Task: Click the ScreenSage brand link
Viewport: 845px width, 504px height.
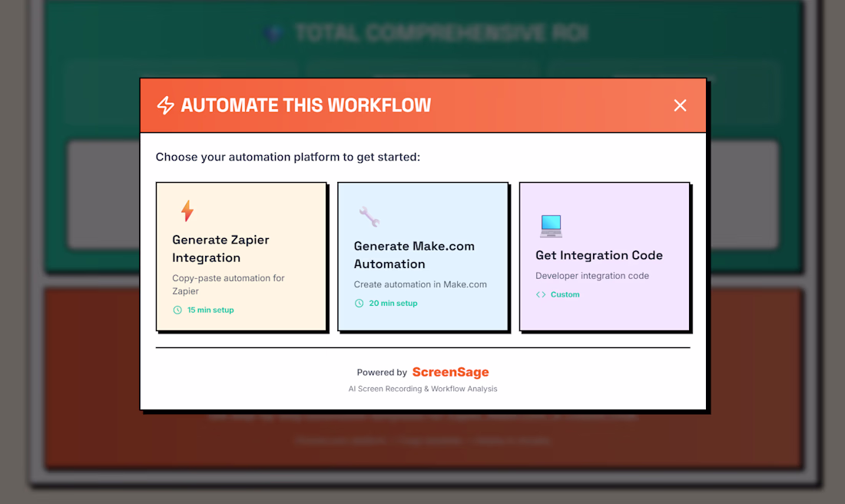Action: (450, 372)
